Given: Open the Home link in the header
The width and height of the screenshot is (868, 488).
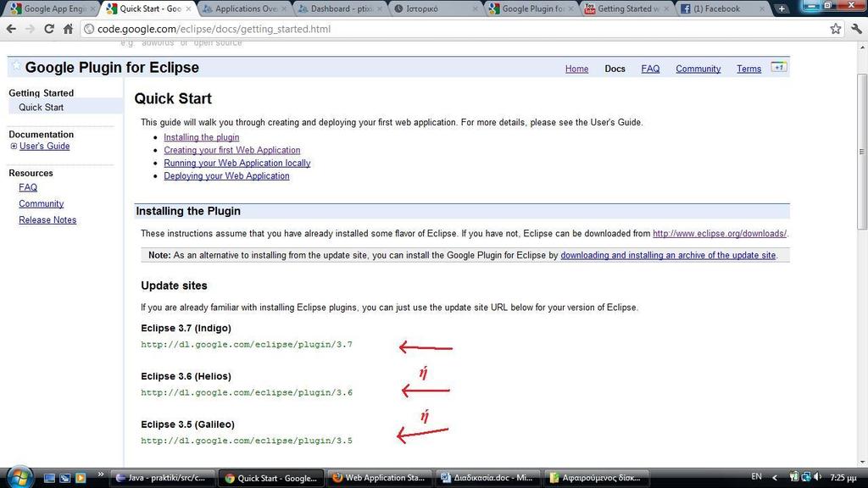Looking at the screenshot, I should click(576, 69).
